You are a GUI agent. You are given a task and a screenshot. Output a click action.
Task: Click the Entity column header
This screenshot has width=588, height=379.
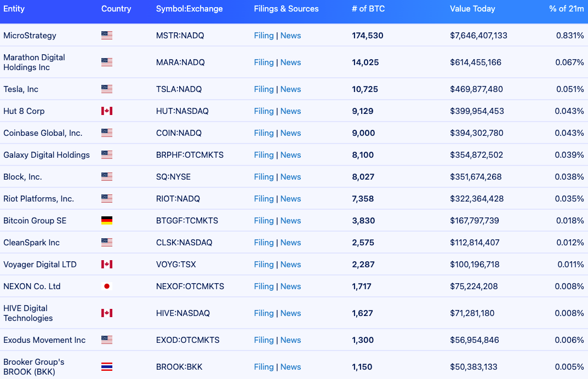[x=14, y=9]
